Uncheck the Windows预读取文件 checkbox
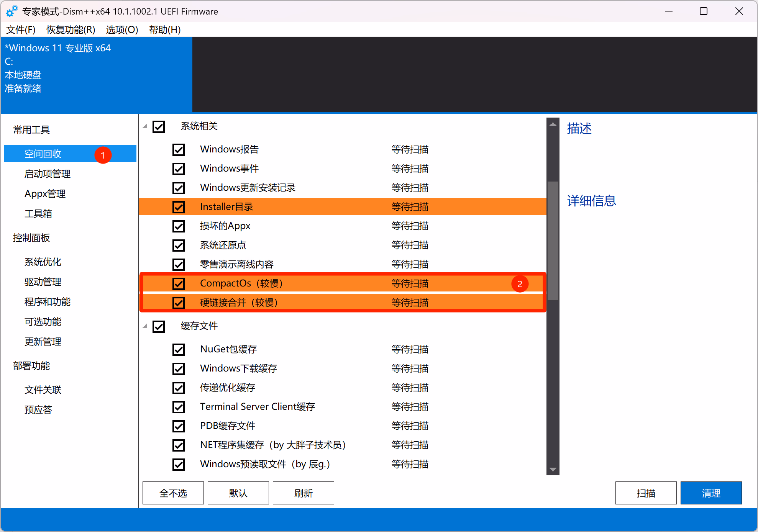The width and height of the screenshot is (758, 532). (179, 465)
